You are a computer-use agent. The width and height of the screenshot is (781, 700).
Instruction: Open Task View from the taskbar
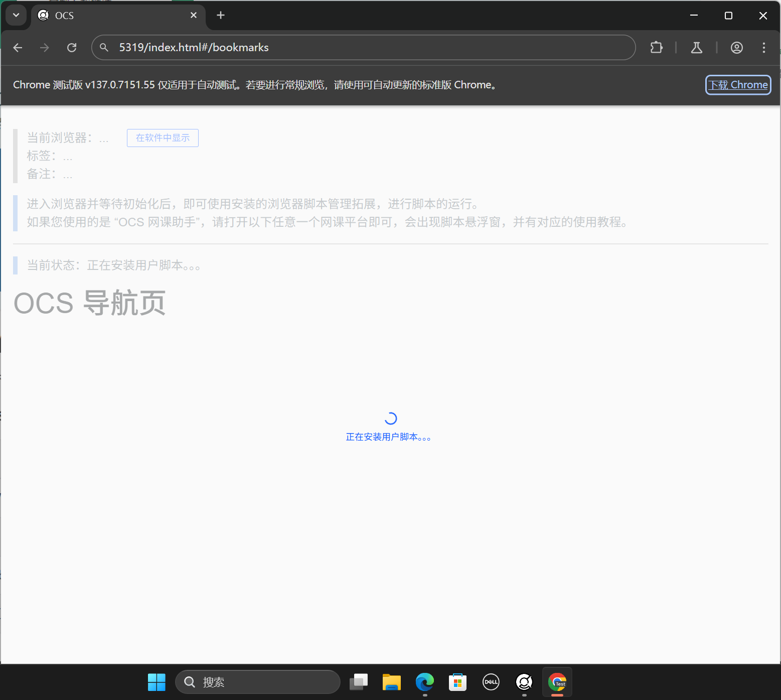click(x=359, y=682)
